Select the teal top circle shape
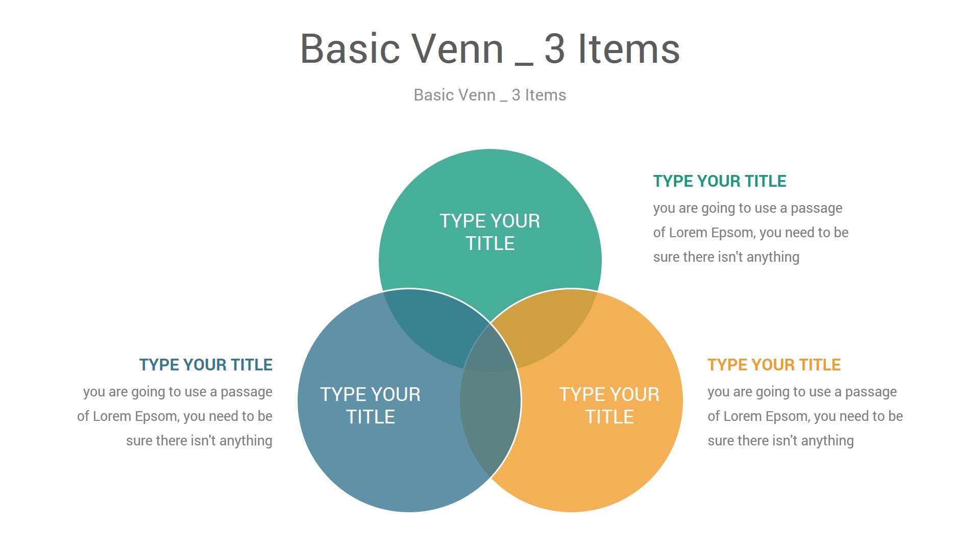 490,184
